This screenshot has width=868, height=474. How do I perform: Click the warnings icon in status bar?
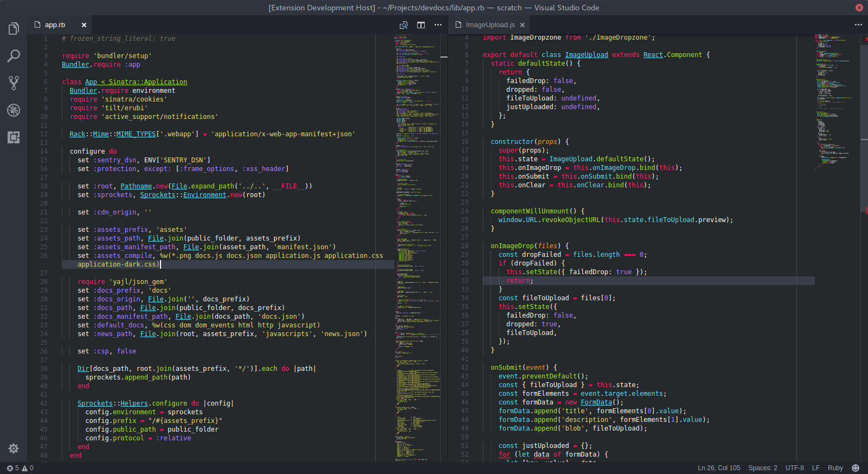coord(24,468)
